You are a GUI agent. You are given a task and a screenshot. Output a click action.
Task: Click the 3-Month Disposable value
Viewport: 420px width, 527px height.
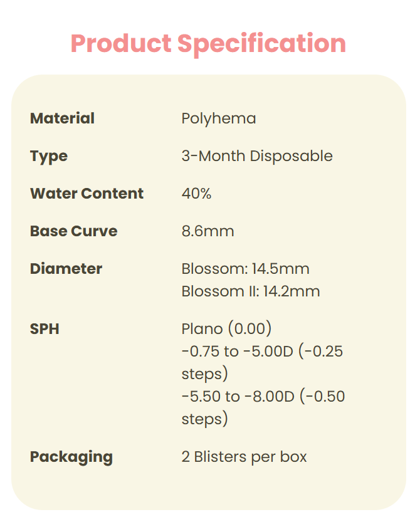click(256, 156)
